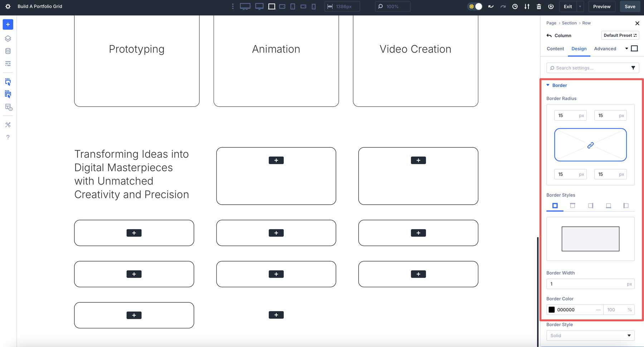This screenshot has width=644, height=347.
Task: Click the Preview button
Action: click(x=601, y=6)
